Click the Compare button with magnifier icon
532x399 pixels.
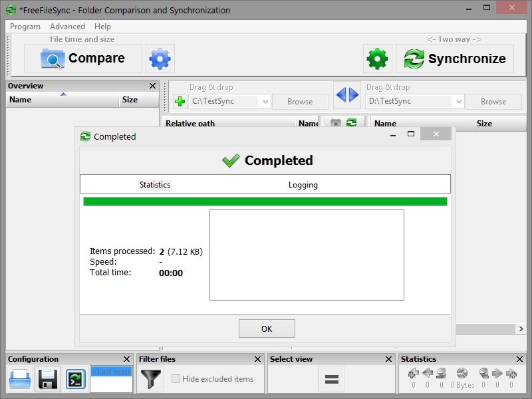pyautogui.click(x=83, y=59)
